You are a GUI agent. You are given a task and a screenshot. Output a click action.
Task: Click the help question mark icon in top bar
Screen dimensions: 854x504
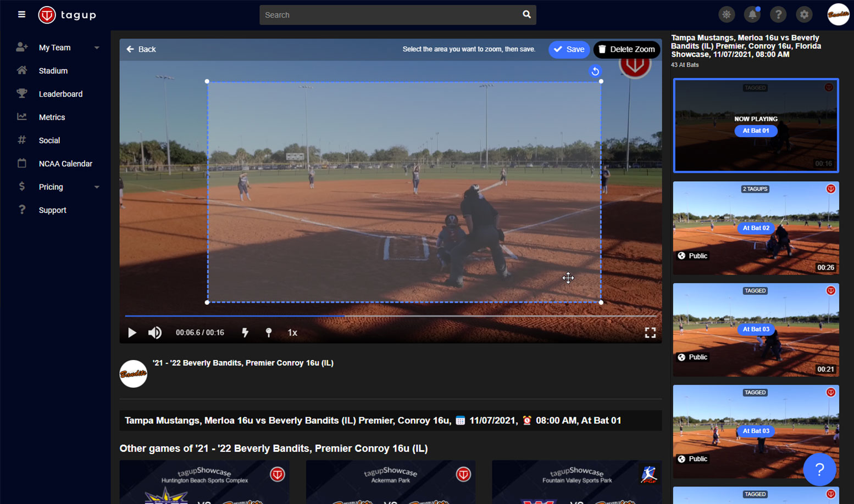pyautogui.click(x=778, y=14)
